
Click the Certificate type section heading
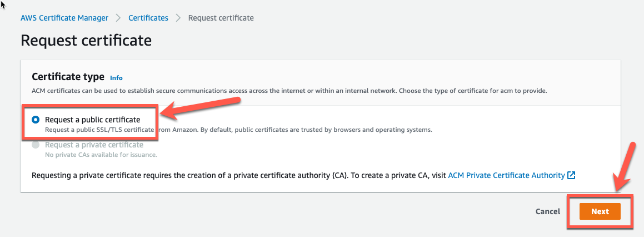68,77
